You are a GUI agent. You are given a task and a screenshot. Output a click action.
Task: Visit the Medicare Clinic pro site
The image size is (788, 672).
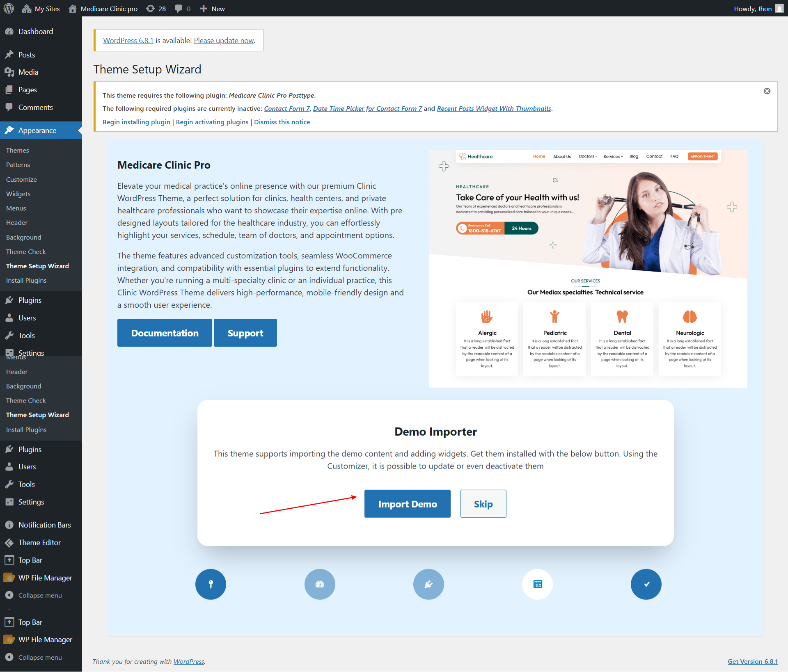[x=103, y=8]
